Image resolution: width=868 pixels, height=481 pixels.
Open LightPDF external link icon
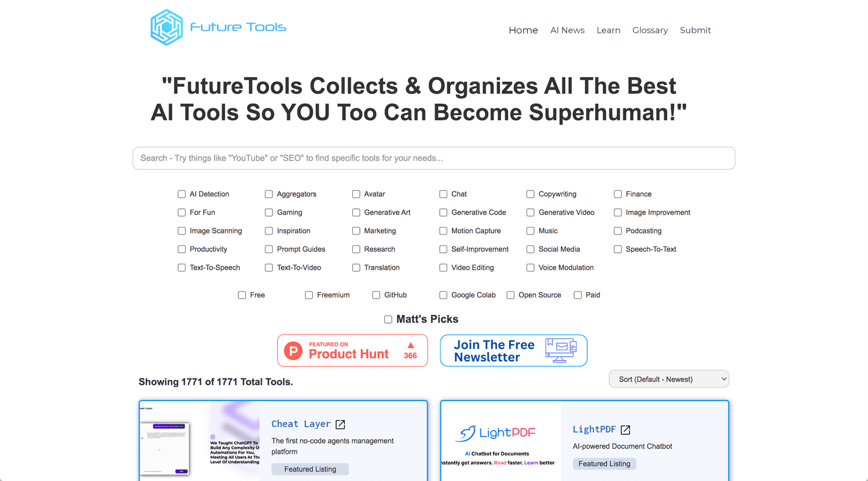point(626,429)
